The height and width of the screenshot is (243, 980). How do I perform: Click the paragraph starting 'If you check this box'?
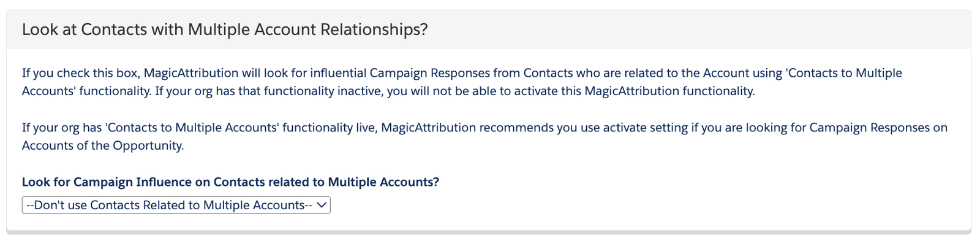tap(462, 82)
